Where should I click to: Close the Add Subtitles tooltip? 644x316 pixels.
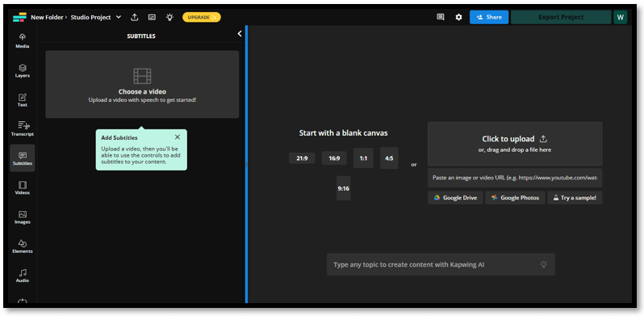click(x=177, y=137)
